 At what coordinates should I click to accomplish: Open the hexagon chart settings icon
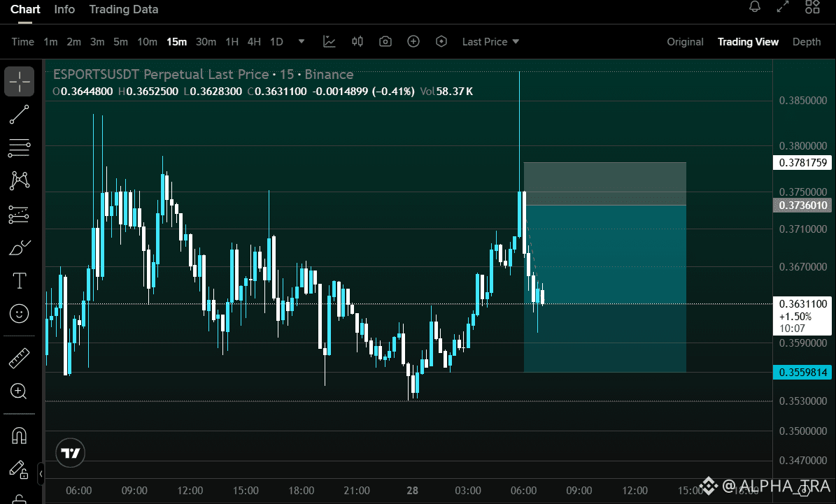pyautogui.click(x=441, y=41)
